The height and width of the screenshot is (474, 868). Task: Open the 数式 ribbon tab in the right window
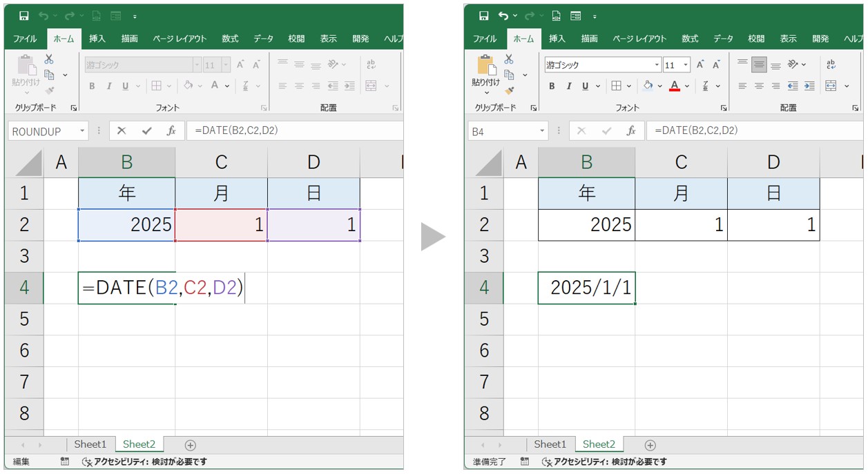(690, 39)
